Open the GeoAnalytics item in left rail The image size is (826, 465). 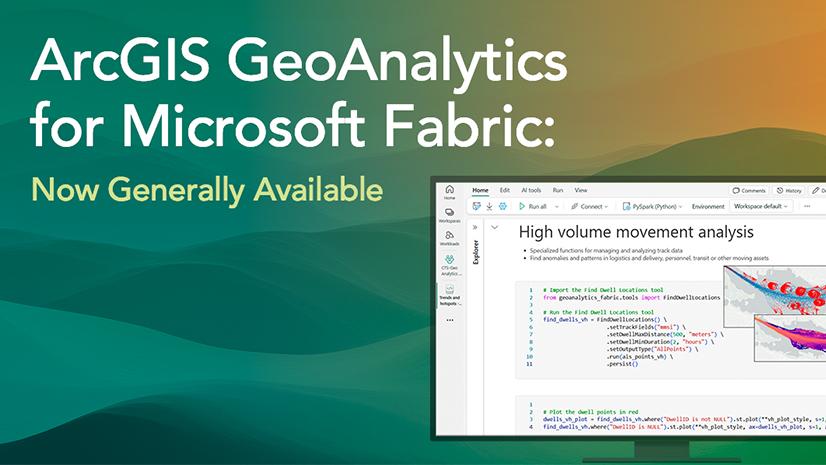coord(449,265)
